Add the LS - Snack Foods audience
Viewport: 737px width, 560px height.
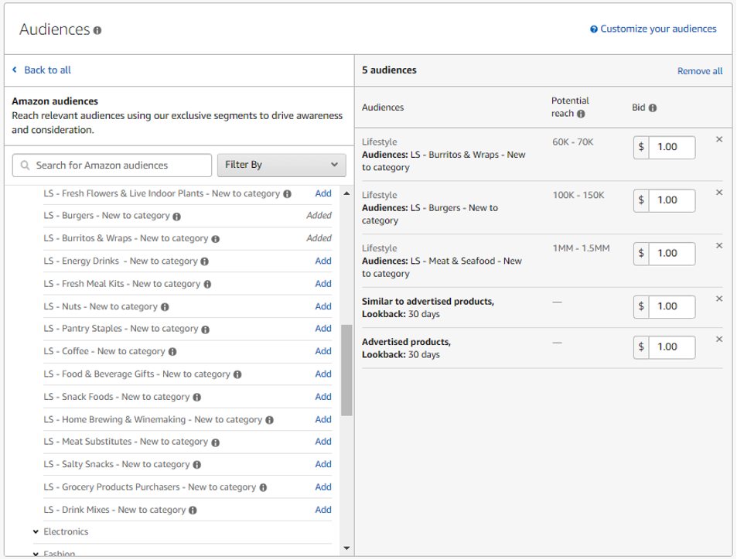tap(322, 397)
